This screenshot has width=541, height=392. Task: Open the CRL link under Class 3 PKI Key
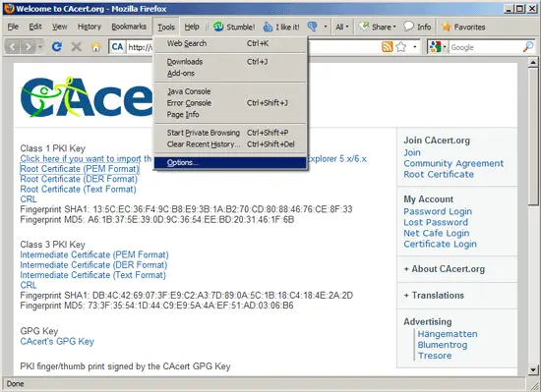(x=29, y=285)
